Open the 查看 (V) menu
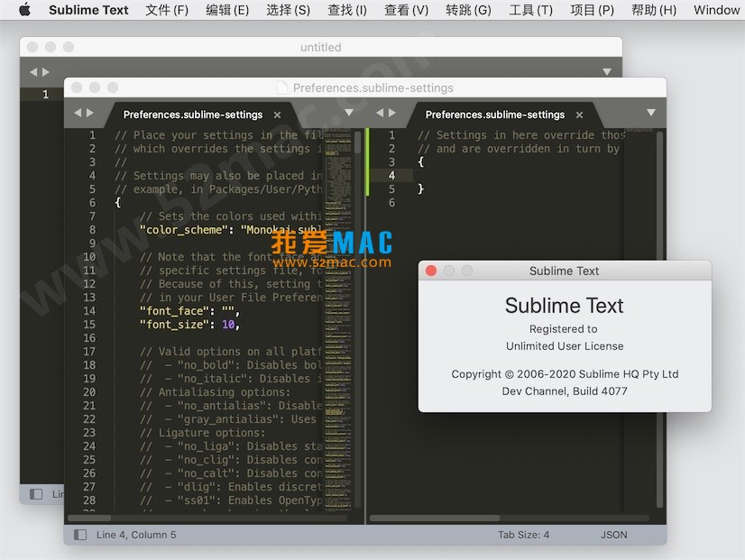745x560 pixels. point(406,10)
